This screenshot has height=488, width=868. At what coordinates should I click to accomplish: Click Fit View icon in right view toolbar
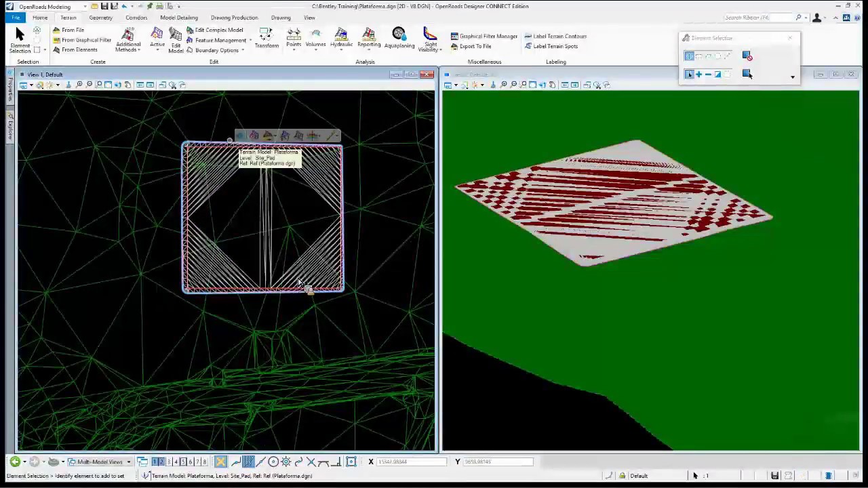[x=532, y=85]
